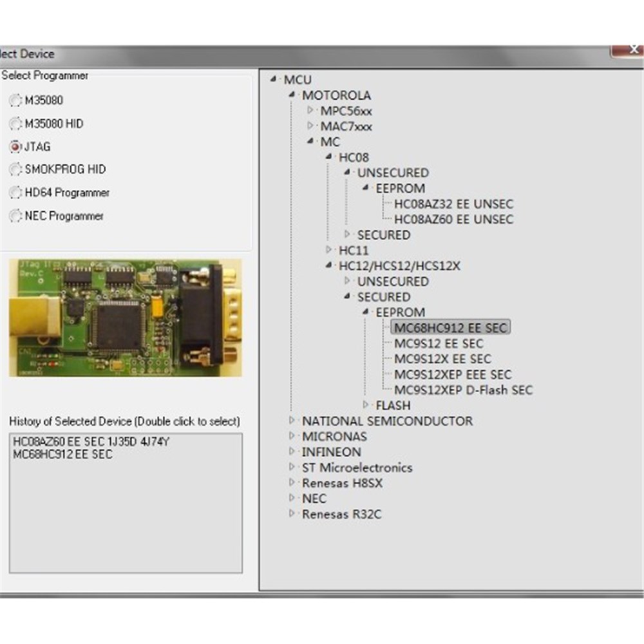
Task: Choose M35080 HID programmer option
Action: pyautogui.click(x=15, y=124)
